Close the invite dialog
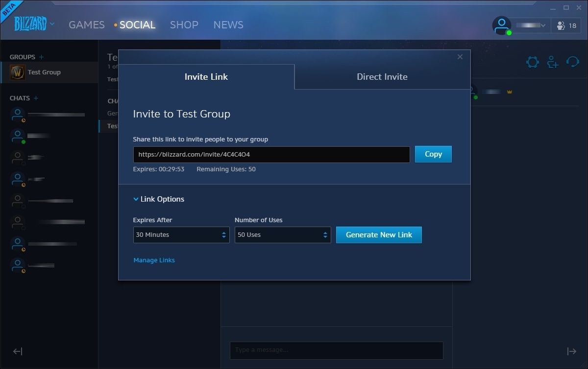Viewport: 588px width, 369px height. tap(460, 57)
